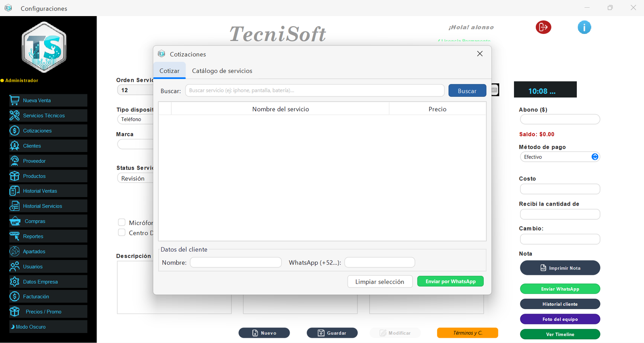Open Nueva Venta cart icon in sidebar
The image size is (644, 343).
(x=14, y=100)
